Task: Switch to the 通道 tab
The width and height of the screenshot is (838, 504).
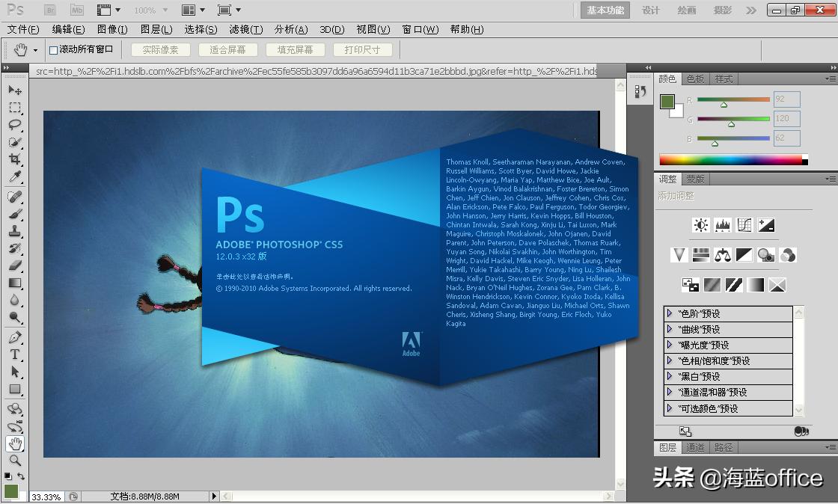Action: (x=695, y=447)
